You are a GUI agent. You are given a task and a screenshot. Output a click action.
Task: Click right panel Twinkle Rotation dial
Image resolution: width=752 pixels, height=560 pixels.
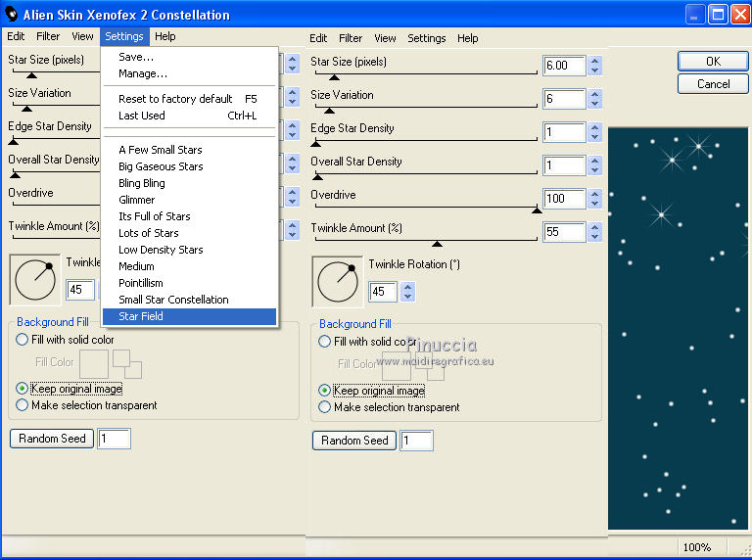(x=338, y=282)
